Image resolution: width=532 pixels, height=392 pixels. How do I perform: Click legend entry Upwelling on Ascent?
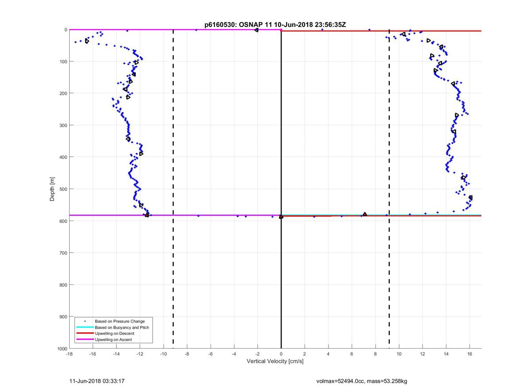tap(113, 340)
